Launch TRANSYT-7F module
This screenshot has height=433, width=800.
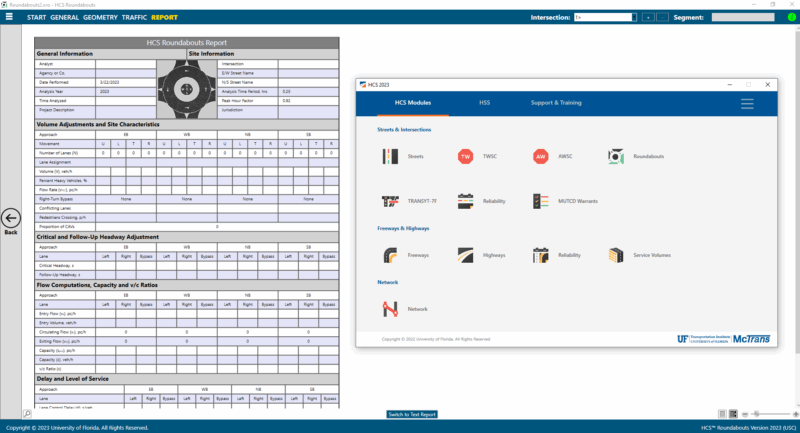coord(390,201)
